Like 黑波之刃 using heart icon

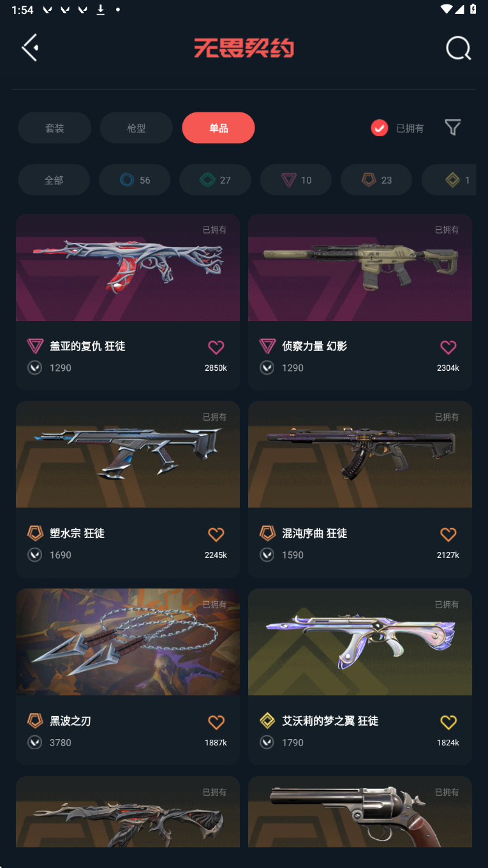click(x=216, y=722)
